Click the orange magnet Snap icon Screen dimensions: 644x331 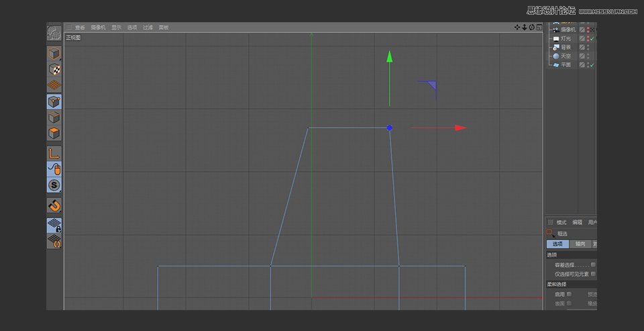pos(54,205)
